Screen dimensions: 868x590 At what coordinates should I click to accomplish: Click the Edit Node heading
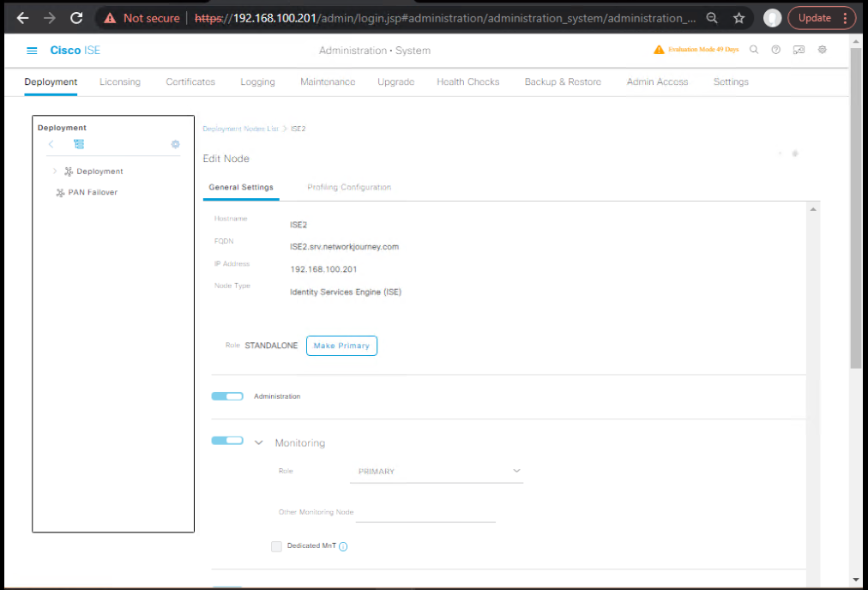point(226,159)
